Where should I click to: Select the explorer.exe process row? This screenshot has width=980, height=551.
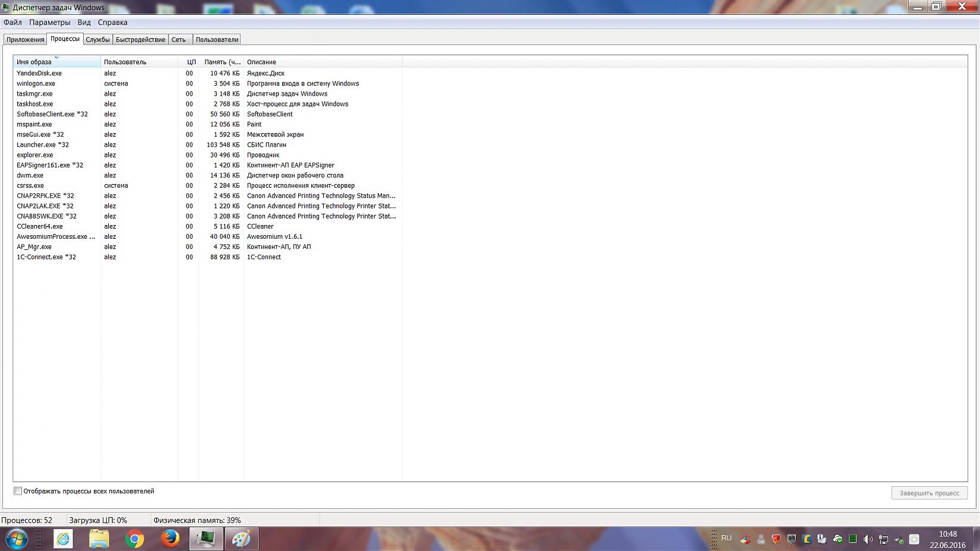pyautogui.click(x=207, y=155)
